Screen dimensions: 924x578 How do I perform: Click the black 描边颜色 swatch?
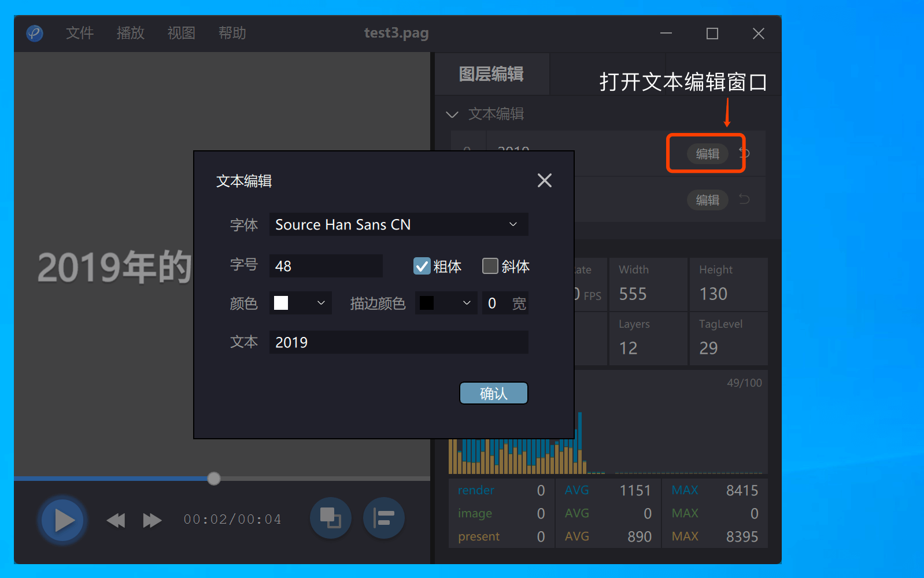tap(427, 303)
